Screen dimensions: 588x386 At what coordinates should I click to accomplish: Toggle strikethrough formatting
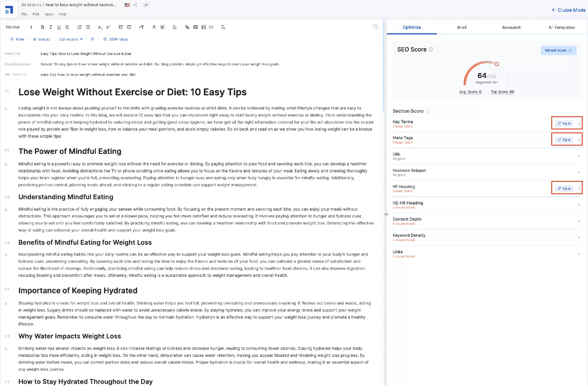[67, 27]
